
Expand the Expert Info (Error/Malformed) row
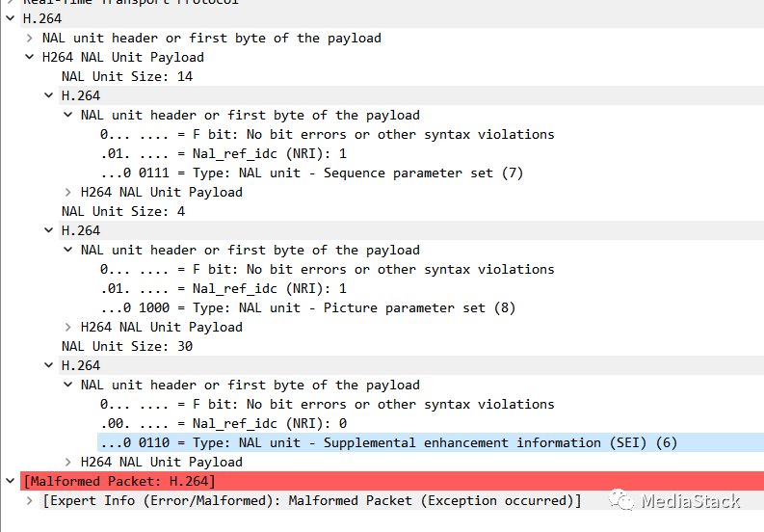[31, 500]
